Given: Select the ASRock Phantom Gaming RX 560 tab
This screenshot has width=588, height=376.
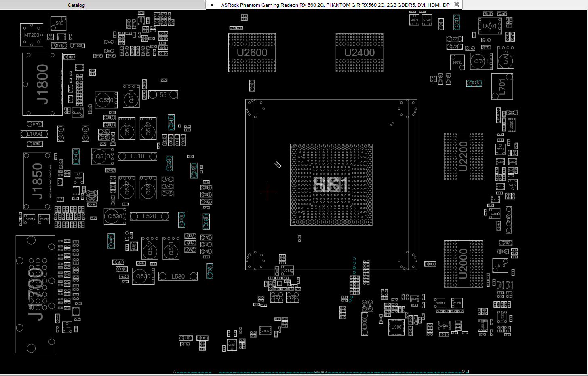Looking at the screenshot, I should 335,5.
